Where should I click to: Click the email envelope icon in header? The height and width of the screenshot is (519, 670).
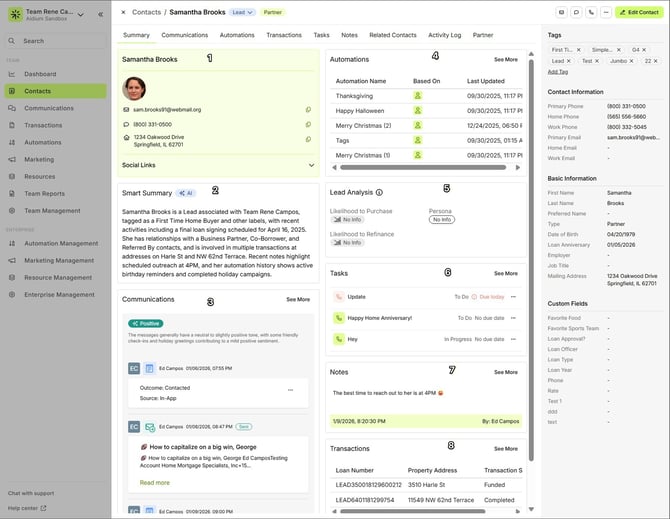pyautogui.click(x=562, y=12)
